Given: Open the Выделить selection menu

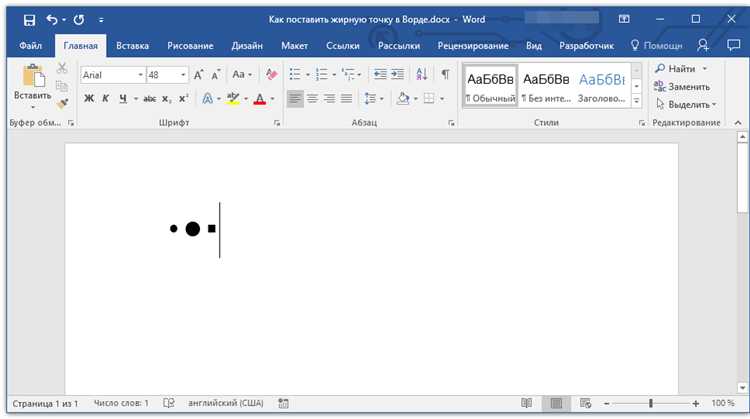Looking at the screenshot, I should coord(686,104).
